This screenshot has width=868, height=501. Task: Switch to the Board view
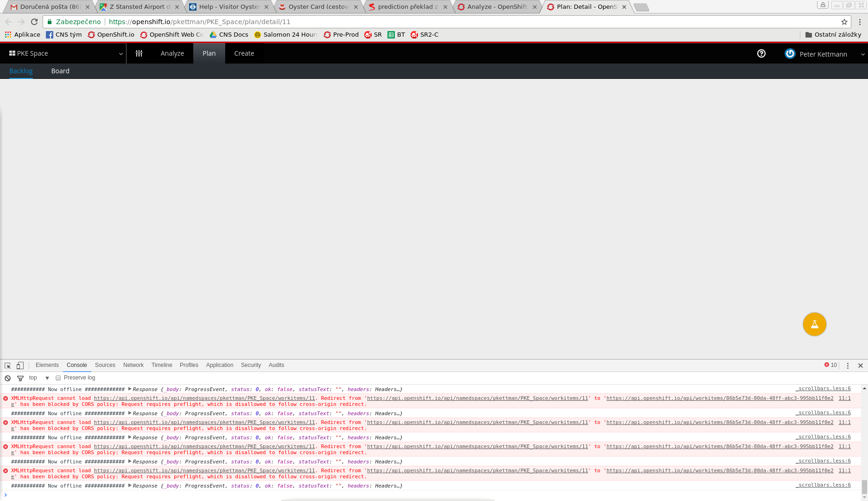pyautogui.click(x=60, y=71)
